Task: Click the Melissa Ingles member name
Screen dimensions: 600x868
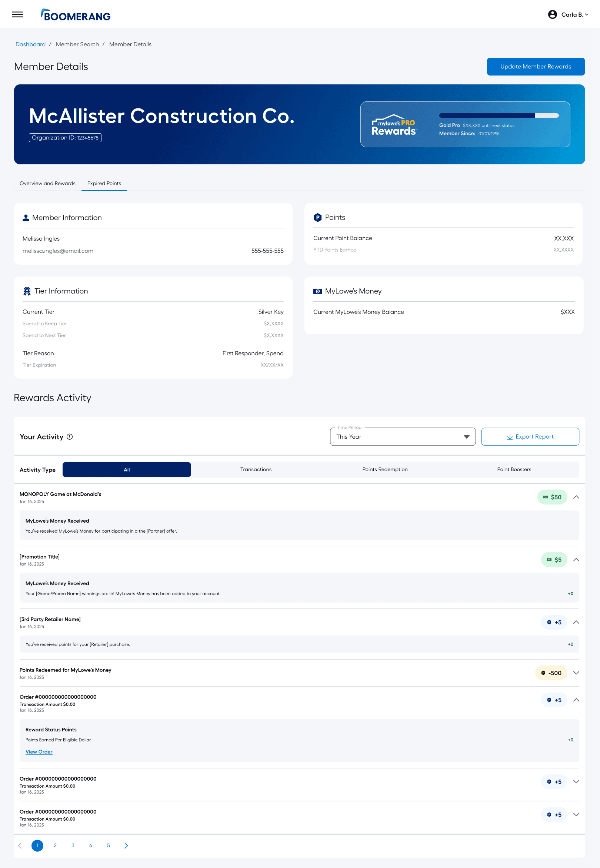Action: (x=41, y=239)
